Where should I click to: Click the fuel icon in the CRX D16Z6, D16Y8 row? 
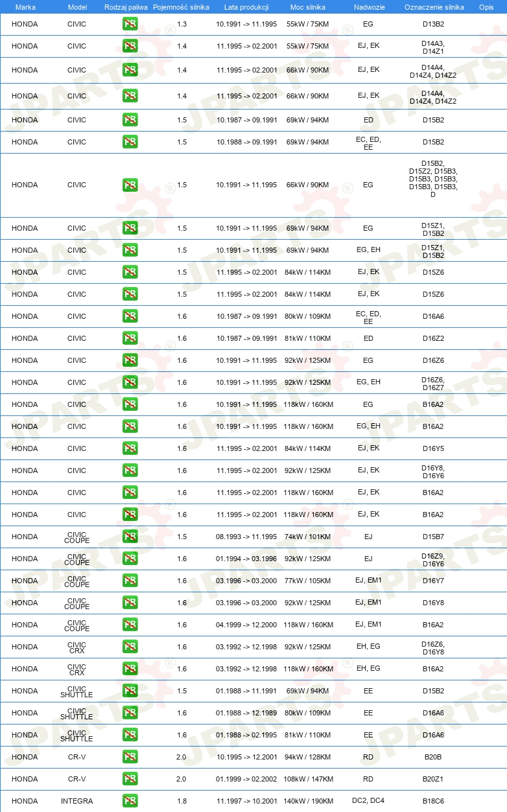tap(130, 647)
